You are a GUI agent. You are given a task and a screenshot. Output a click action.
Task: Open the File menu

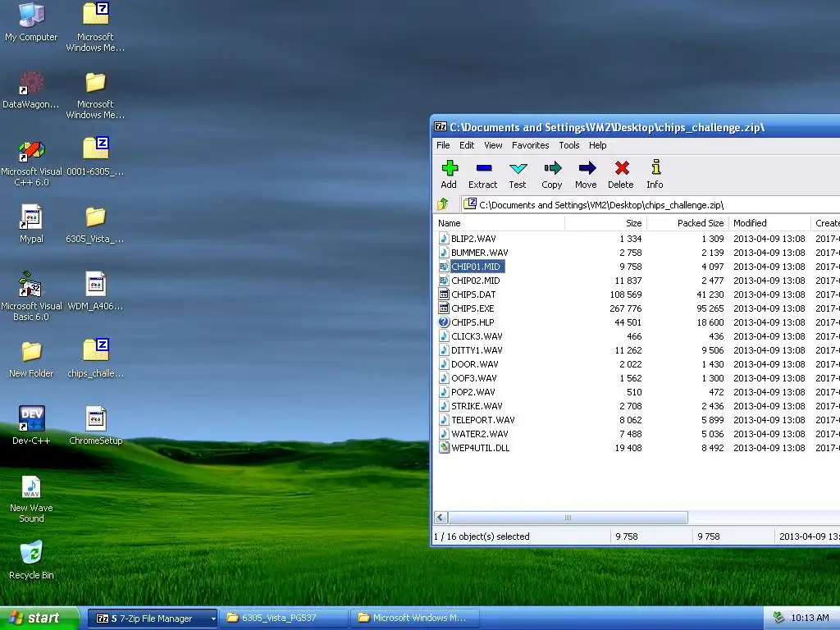(443, 145)
